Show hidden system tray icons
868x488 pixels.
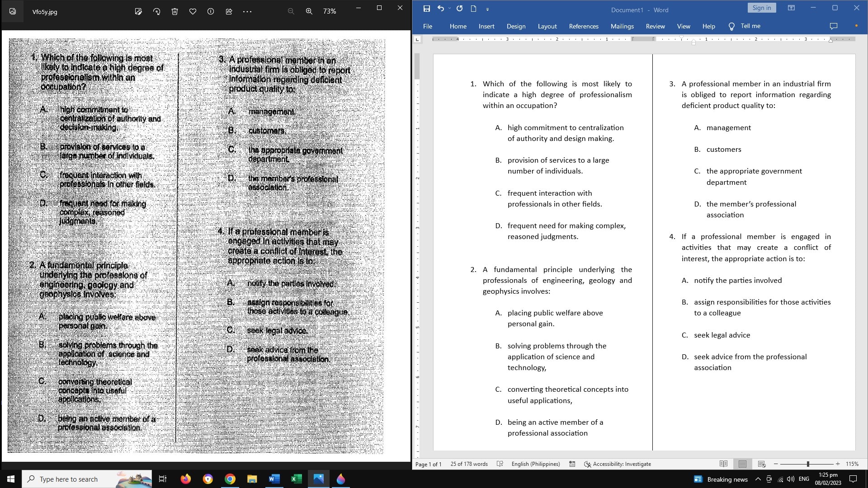coord(758,479)
